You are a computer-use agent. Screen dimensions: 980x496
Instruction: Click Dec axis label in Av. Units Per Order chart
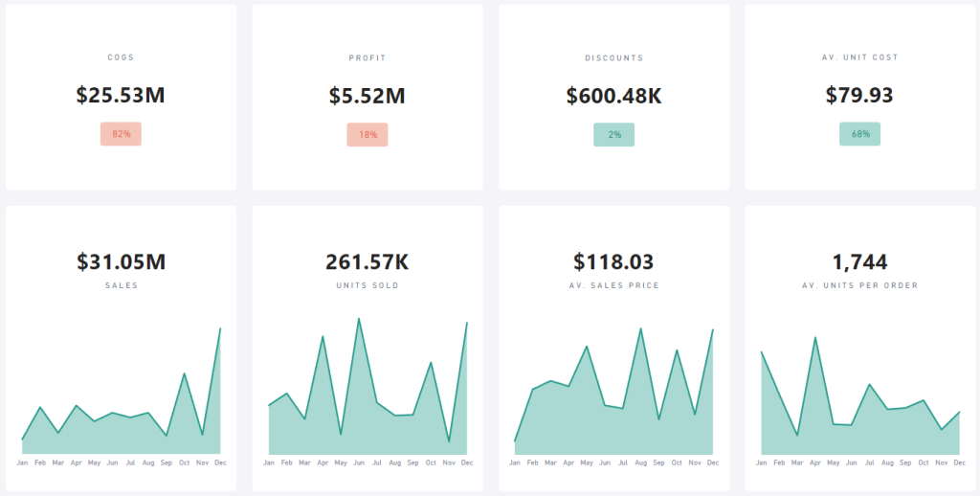tap(959, 462)
